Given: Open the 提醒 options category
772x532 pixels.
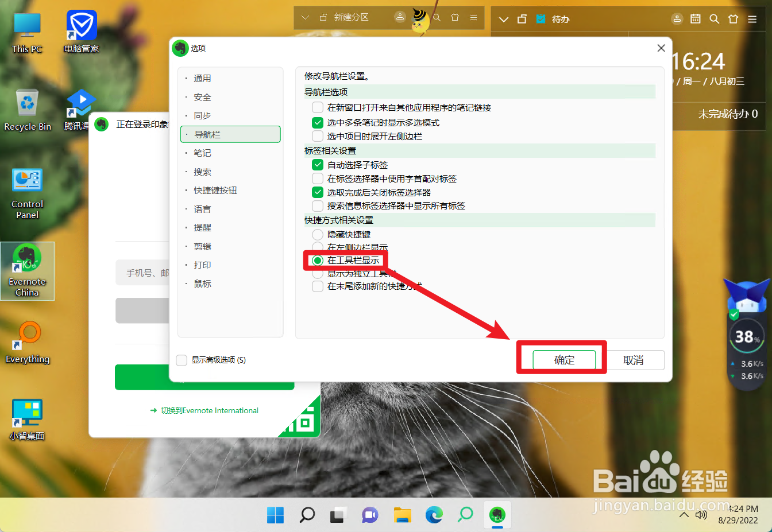Looking at the screenshot, I should tap(230, 228).
